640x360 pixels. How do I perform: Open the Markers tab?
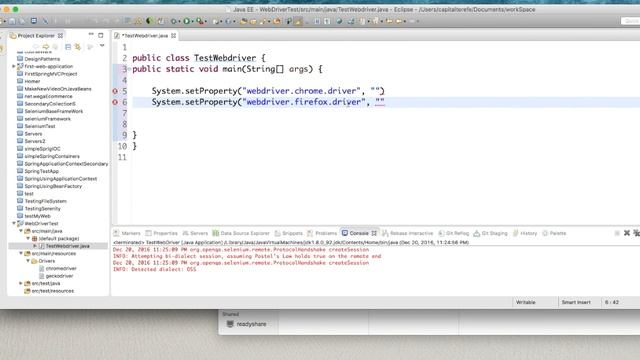127,233
